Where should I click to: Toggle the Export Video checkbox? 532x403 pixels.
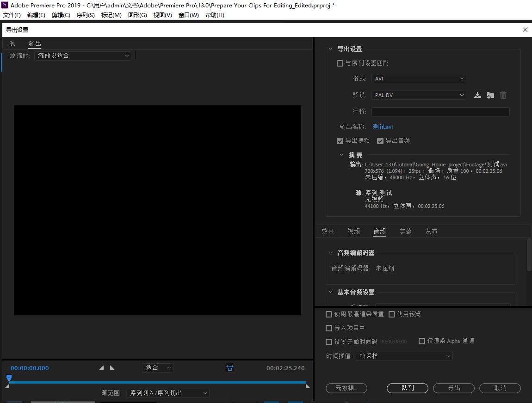340,140
